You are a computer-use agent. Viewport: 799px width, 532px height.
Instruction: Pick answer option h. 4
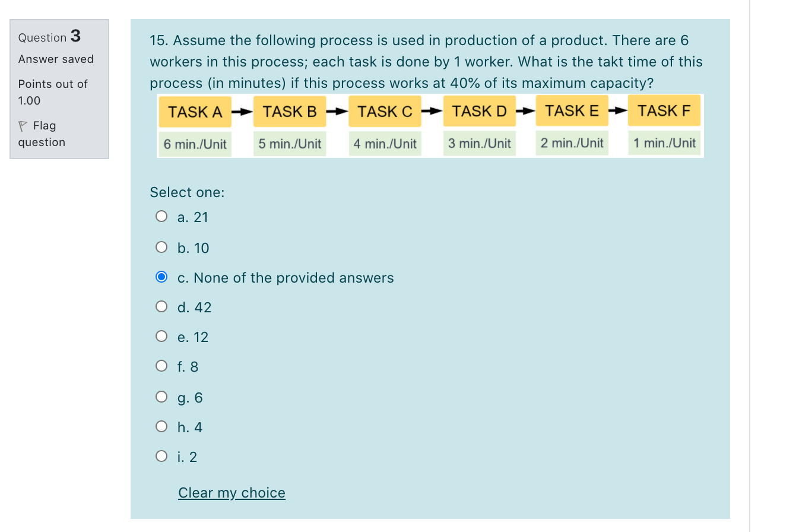161,427
